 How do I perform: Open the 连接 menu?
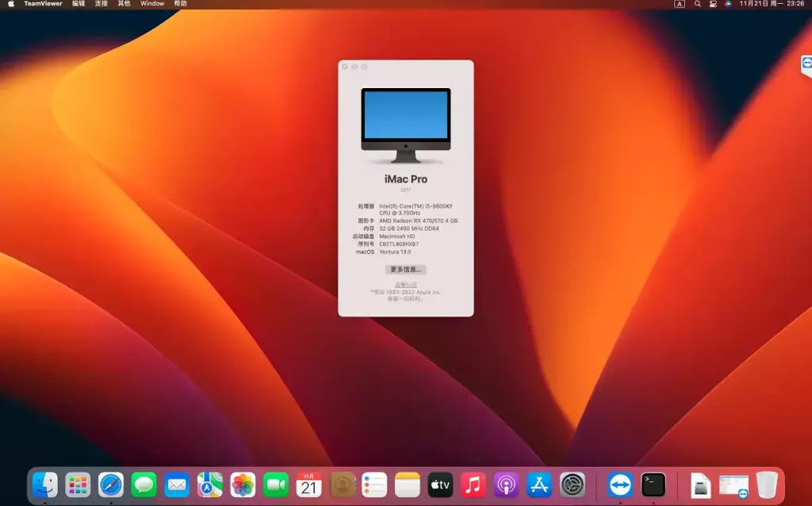click(101, 4)
